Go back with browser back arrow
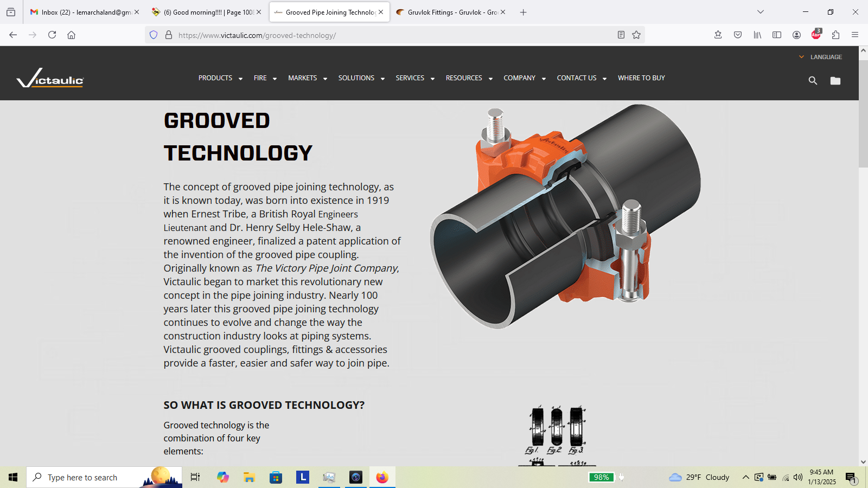Screen dimensions: 868x488 coord(13,35)
